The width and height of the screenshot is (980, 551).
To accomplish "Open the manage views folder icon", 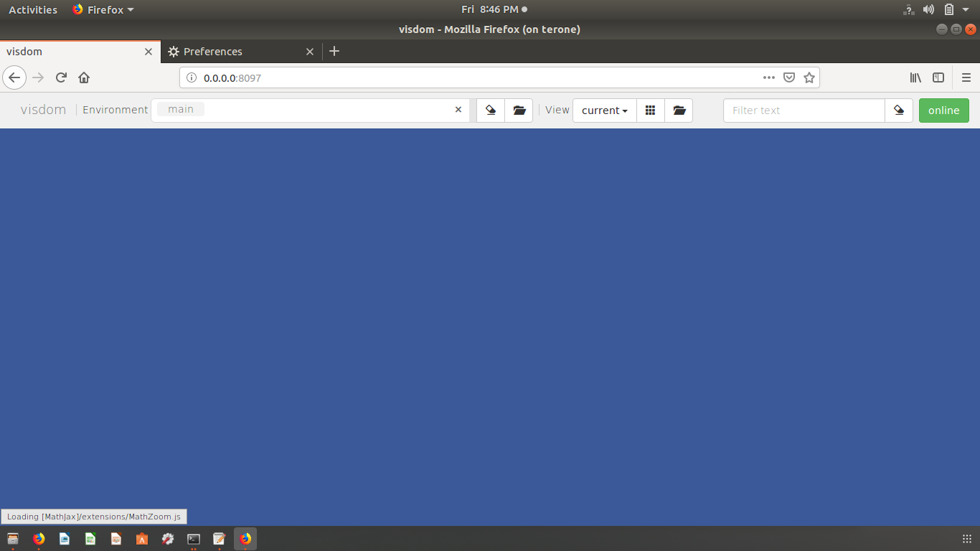I will (679, 110).
